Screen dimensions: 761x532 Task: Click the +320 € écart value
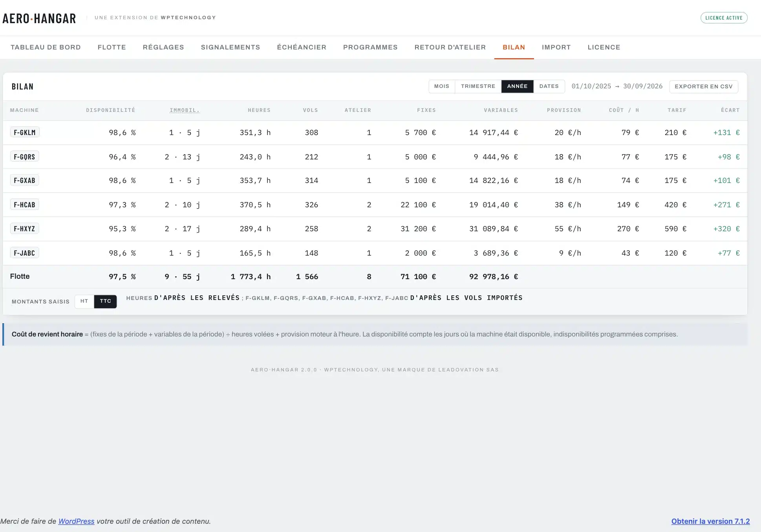tap(726, 229)
